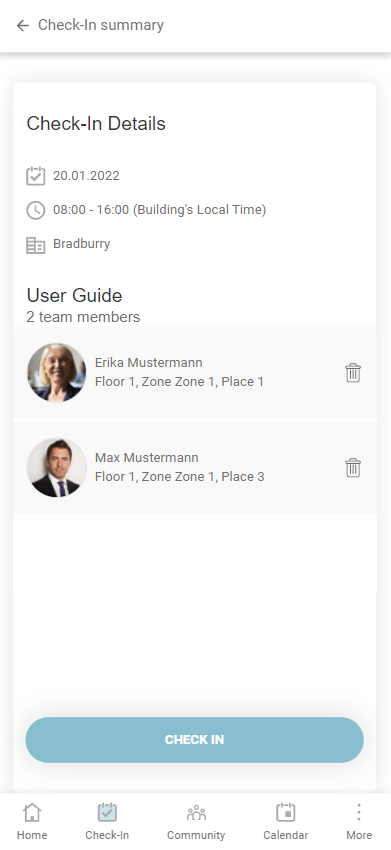The height and width of the screenshot is (850, 391).
Task: Remove Max Mustermann with trash icon
Action: (x=353, y=467)
